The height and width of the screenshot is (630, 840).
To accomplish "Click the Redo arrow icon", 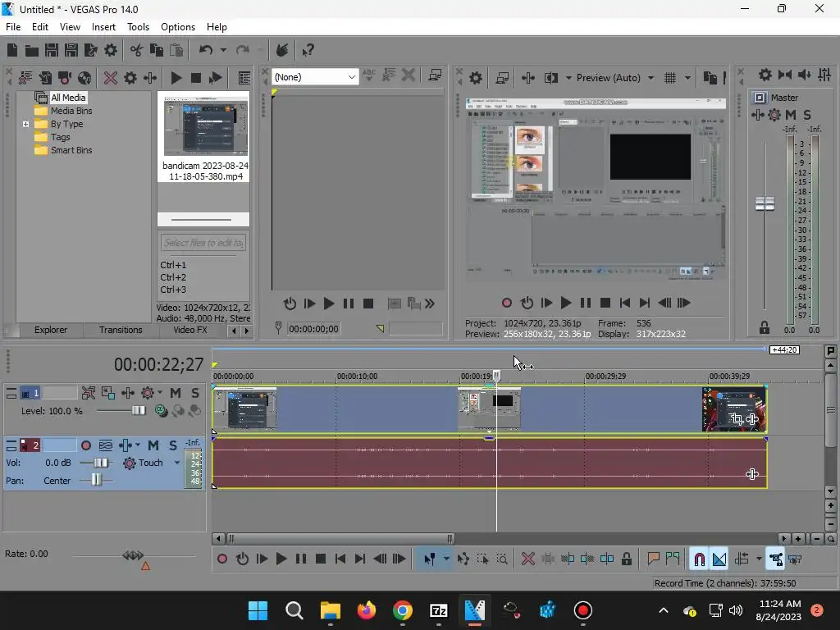I will [x=243, y=50].
